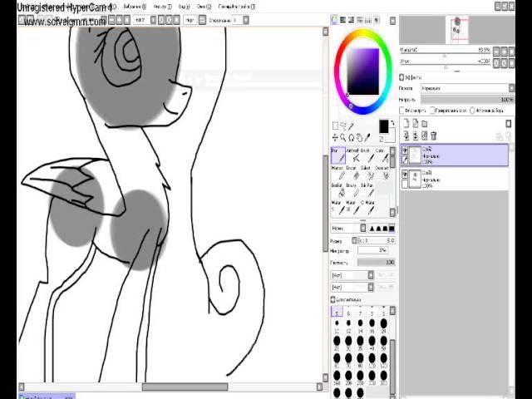The height and width of the screenshot is (399, 532).
Task: Select the Deselect pen tool
Action: [382, 173]
